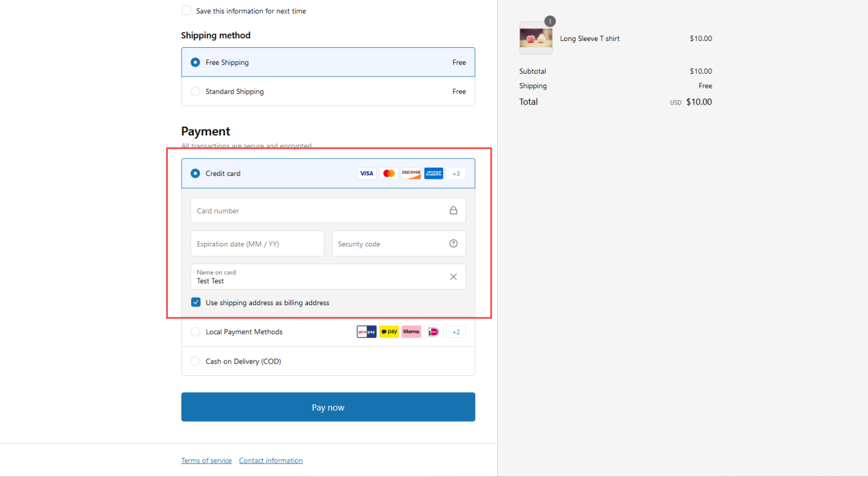This screenshot has height=477, width=868.
Task: Click the American Express logo
Action: [433, 174]
